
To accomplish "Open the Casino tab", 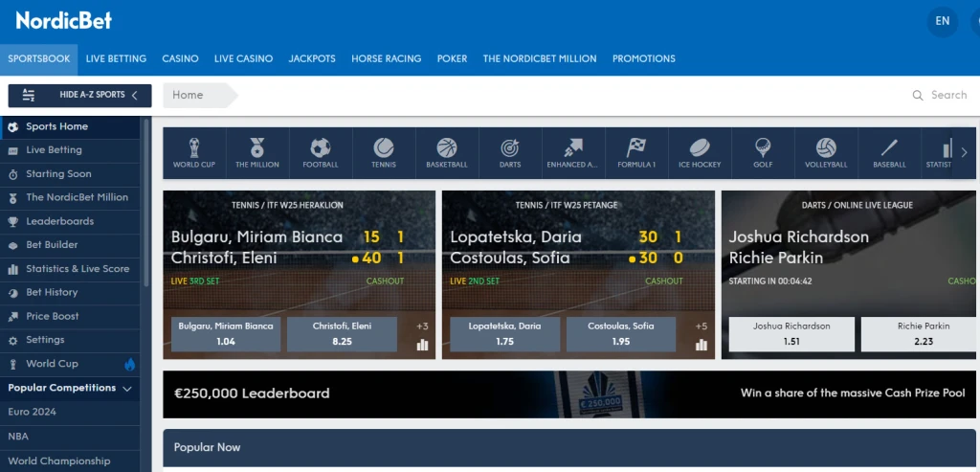I will tap(181, 58).
